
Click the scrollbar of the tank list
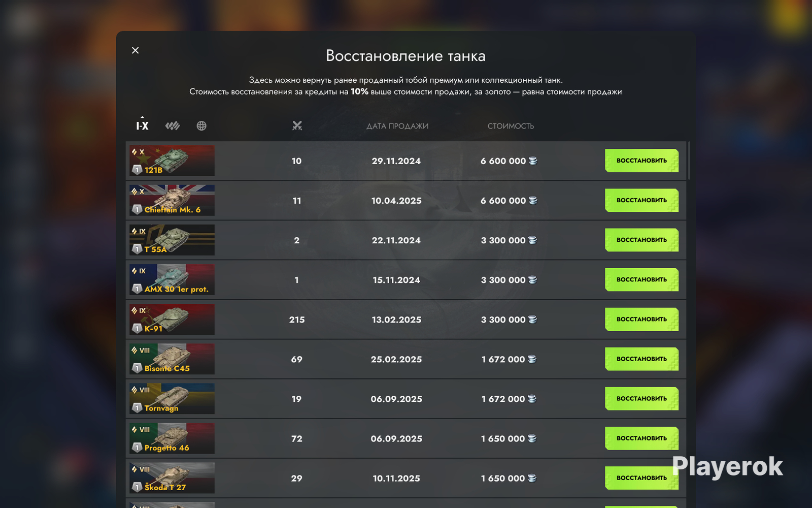(689, 161)
